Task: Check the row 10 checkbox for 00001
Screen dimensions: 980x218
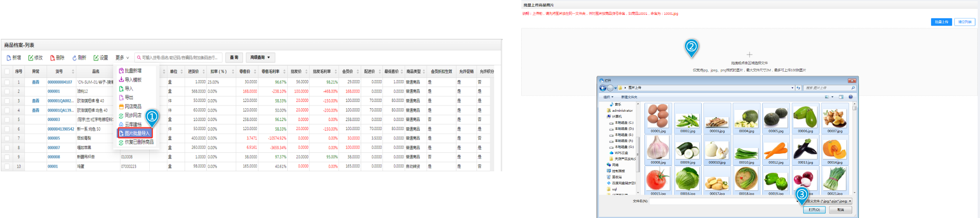Action: tap(7, 166)
